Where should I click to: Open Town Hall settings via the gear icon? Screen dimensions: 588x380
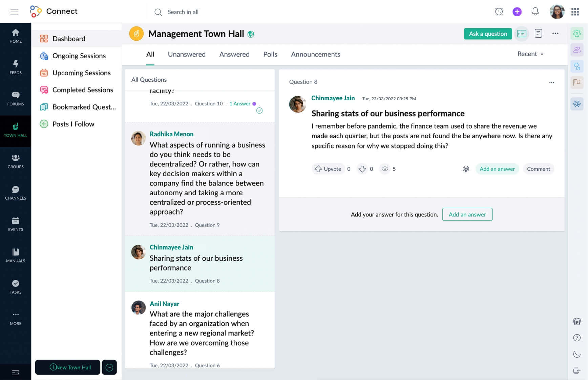pos(577,33)
